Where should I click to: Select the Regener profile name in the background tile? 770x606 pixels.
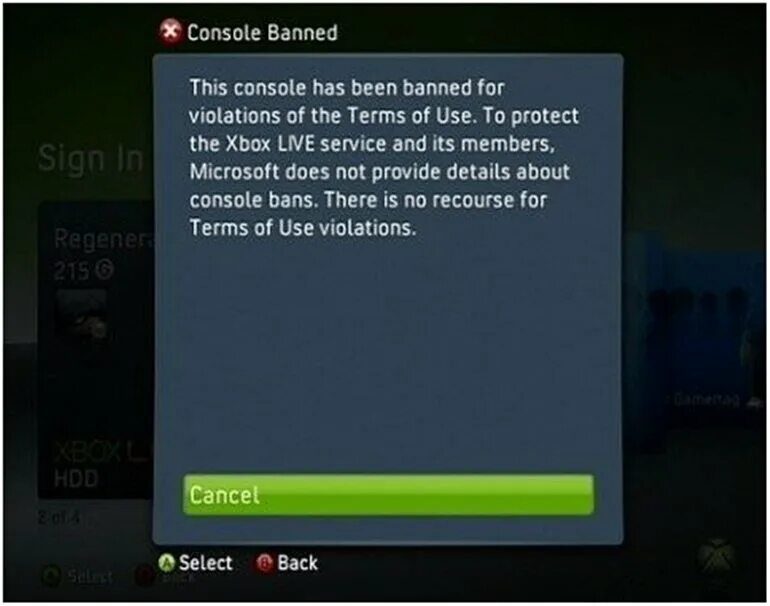coord(104,240)
